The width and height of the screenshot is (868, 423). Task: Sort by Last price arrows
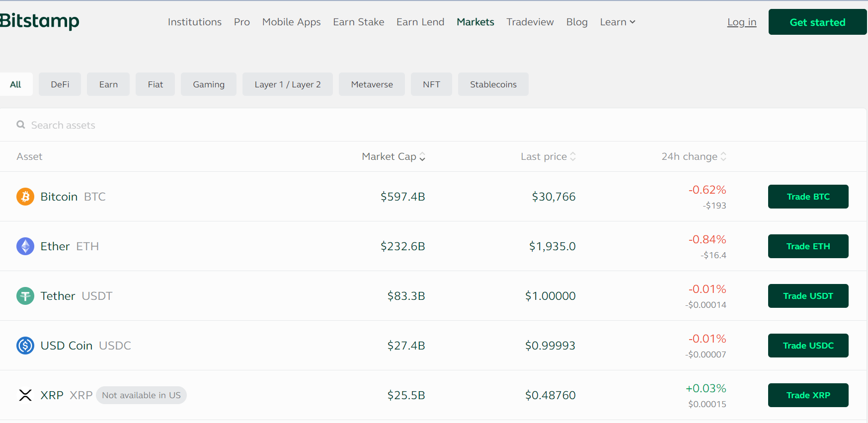point(573,156)
